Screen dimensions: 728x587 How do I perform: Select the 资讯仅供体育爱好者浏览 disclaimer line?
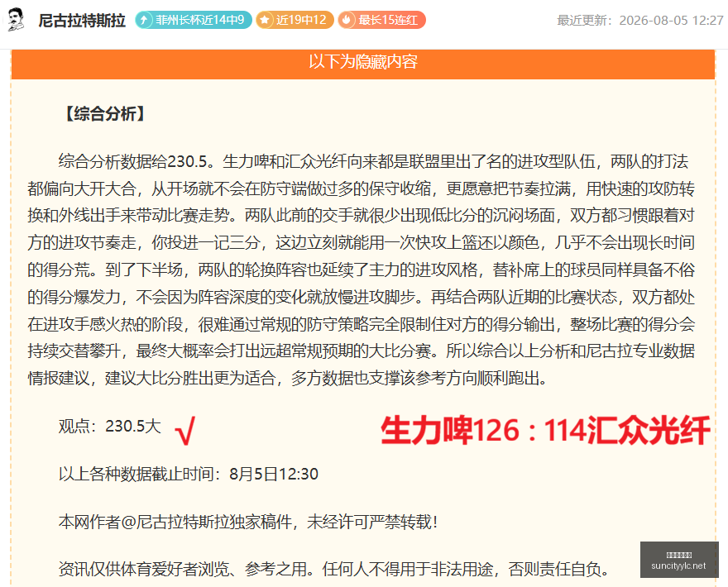[334, 569]
